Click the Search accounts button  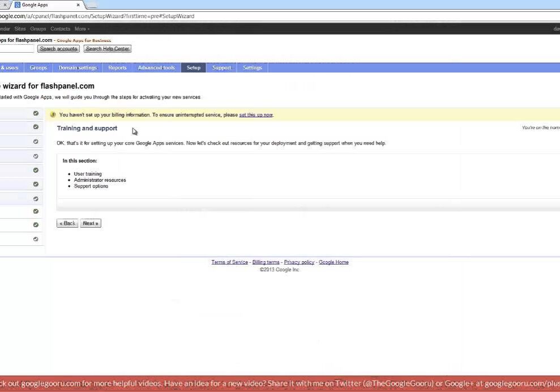[58, 49]
